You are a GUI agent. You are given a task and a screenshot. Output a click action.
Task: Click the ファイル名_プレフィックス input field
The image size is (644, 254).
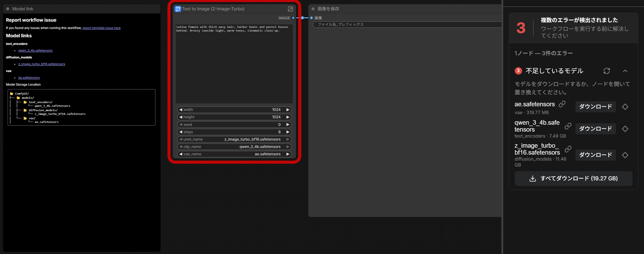[407, 25]
